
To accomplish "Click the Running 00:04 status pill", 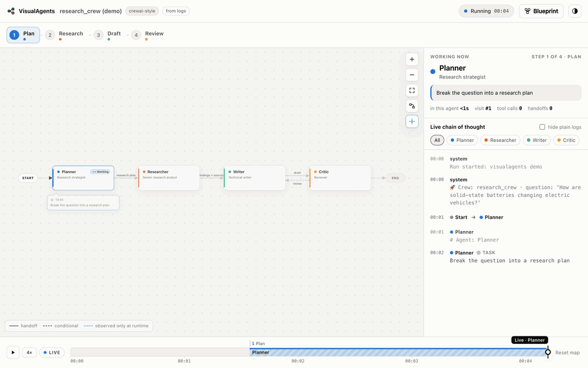I will tap(486, 11).
